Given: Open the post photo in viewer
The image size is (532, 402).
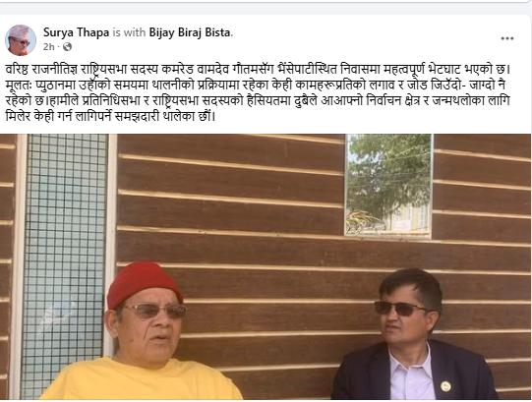Looking at the screenshot, I should [x=266, y=266].
